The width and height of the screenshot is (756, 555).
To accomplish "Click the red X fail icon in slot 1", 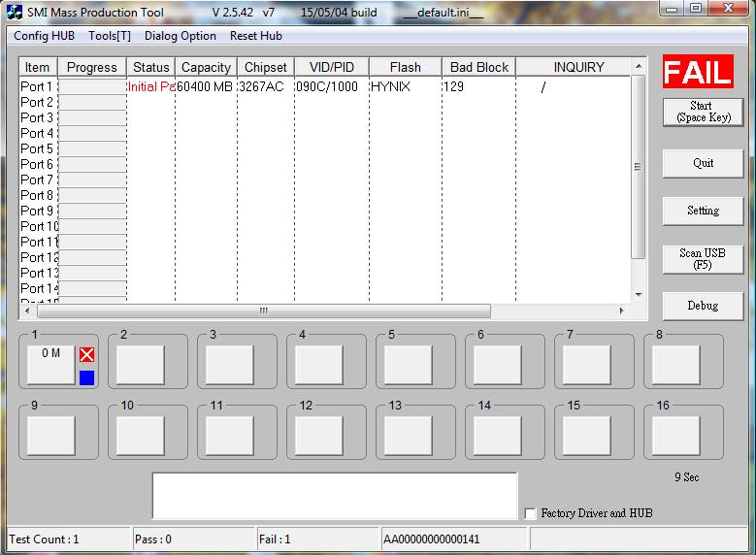I will [86, 355].
